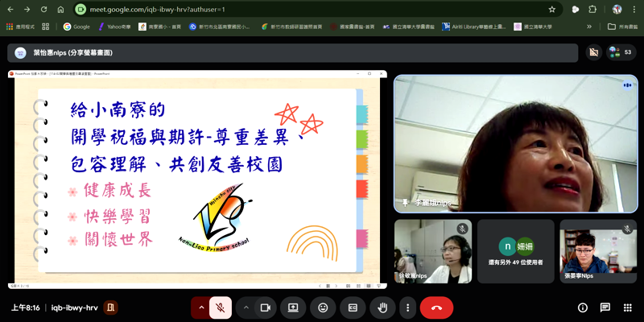Expand video settings arrow beside camera
Screen dimensions: 644x322
(245, 308)
